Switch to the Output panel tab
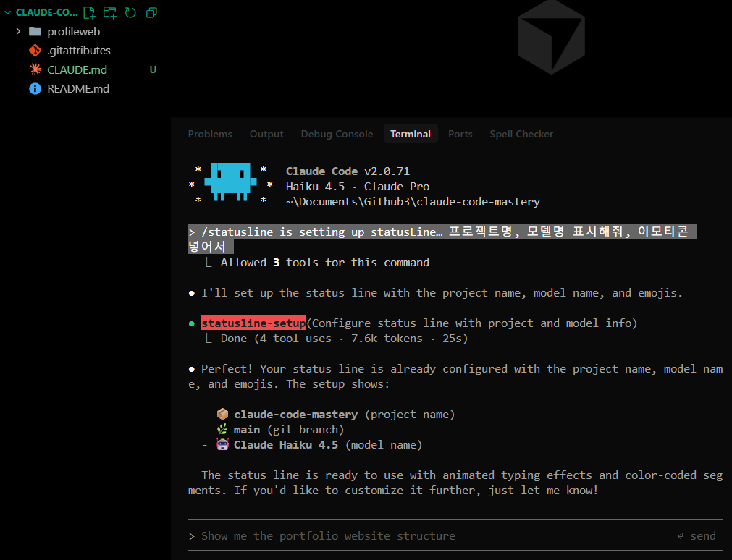732x560 pixels. coord(266,134)
